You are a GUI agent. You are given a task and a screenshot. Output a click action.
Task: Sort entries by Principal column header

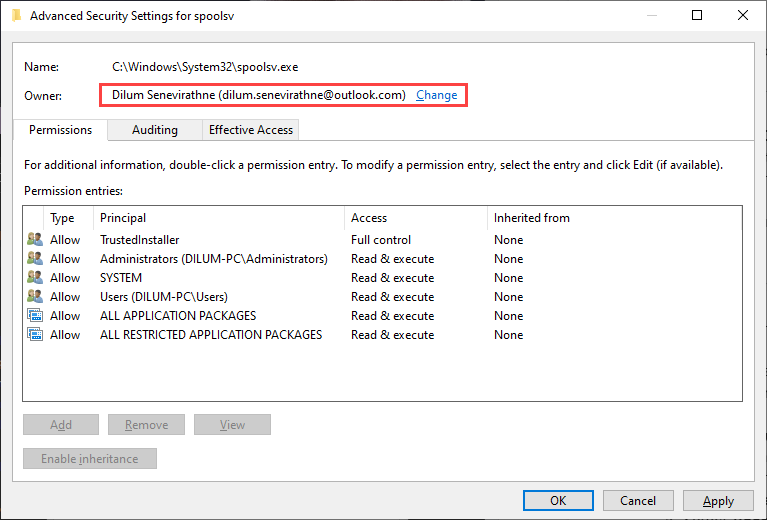[x=220, y=218]
